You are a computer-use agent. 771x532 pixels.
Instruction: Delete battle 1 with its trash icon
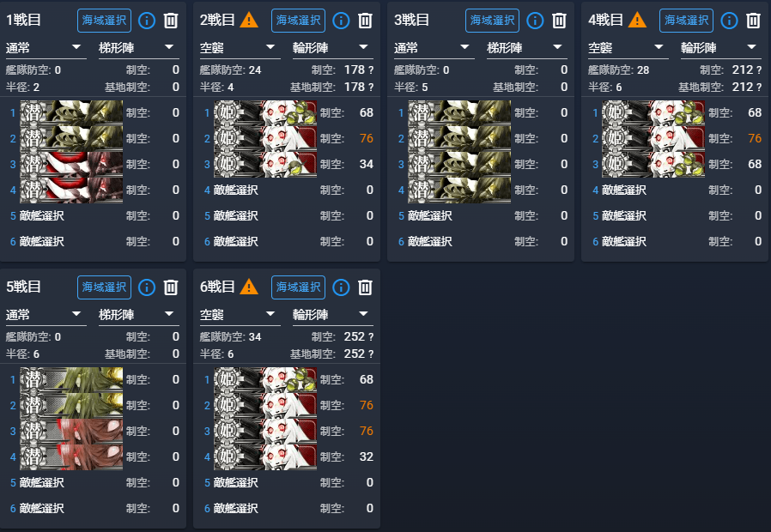171,21
